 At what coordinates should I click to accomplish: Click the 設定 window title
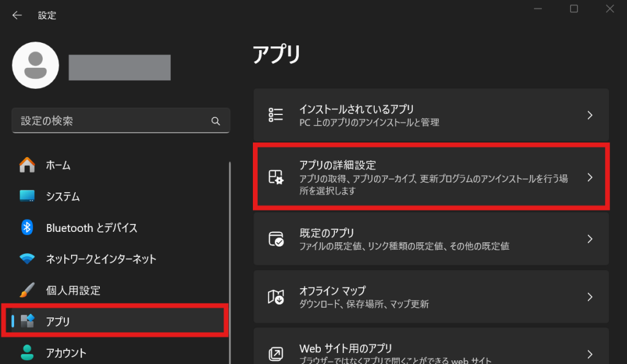pyautogui.click(x=47, y=15)
